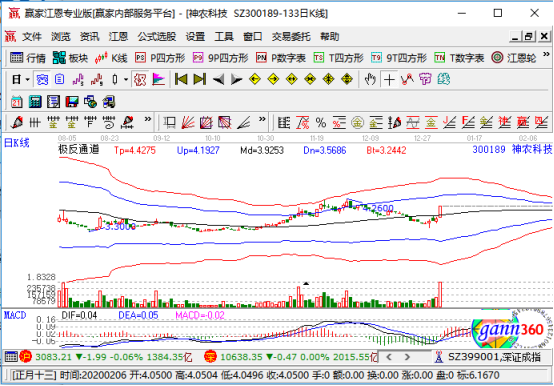This screenshot has height=386, width=554.
Task: Click the purple staircase chart icon
Action: click(x=78, y=79)
